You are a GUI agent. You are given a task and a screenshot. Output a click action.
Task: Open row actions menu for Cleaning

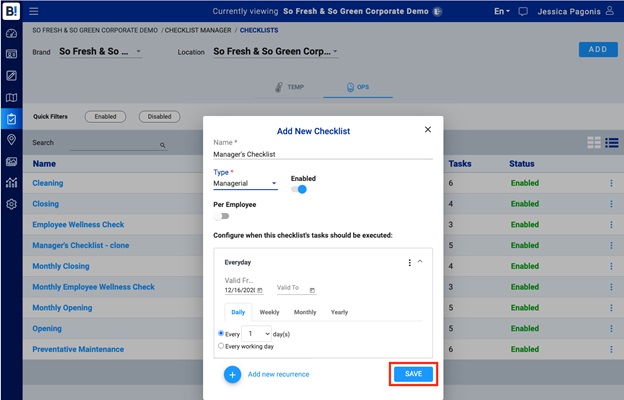(x=611, y=183)
